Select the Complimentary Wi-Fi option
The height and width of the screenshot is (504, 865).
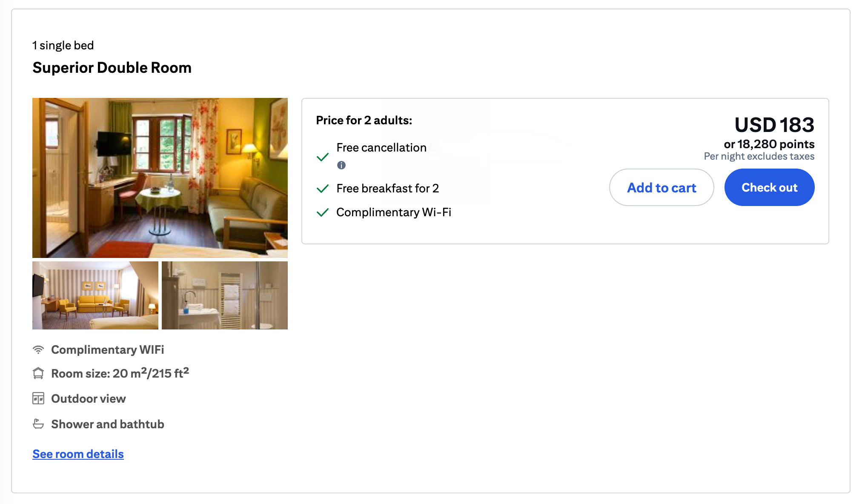click(x=394, y=212)
